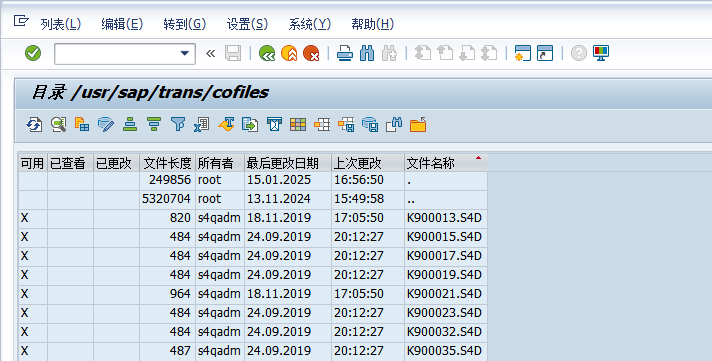This screenshot has height=361, width=712.
Task: Click the 上次更改 column header
Action: pyautogui.click(x=368, y=163)
